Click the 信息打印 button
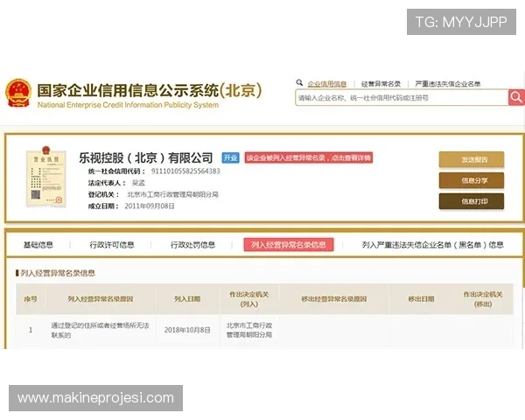Viewport: 525px width, 420px height. pos(472,201)
